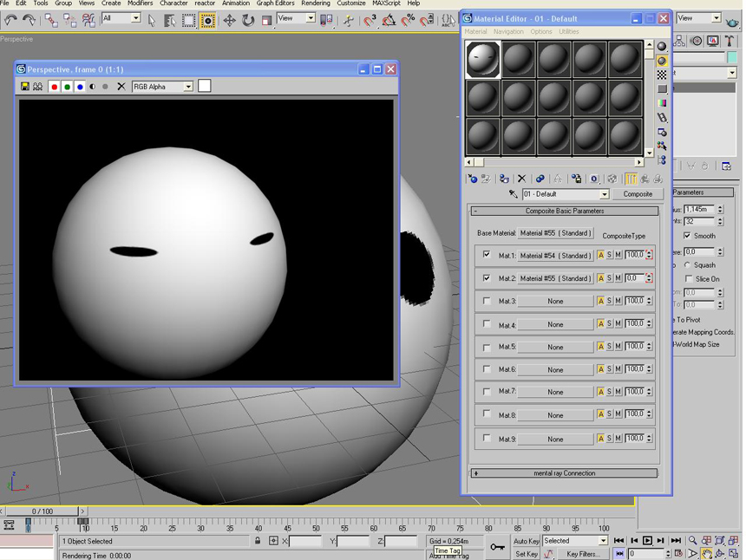Click the Rotate tool icon
The height and width of the screenshot is (560, 746).
[248, 20]
